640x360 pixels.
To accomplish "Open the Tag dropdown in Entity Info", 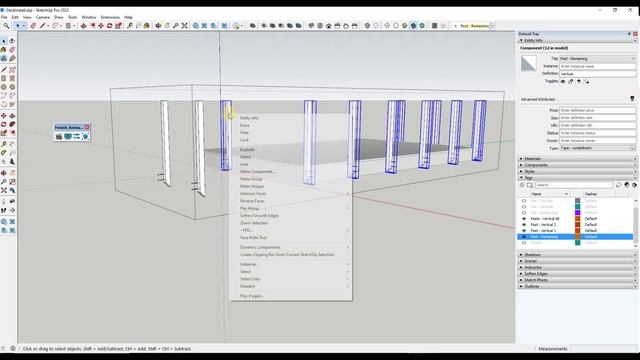I will 598,59.
